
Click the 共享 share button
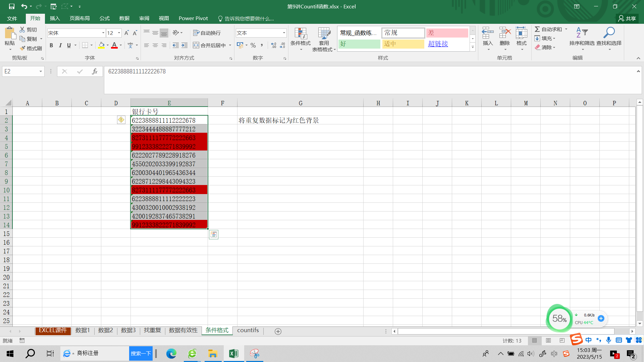point(627,18)
